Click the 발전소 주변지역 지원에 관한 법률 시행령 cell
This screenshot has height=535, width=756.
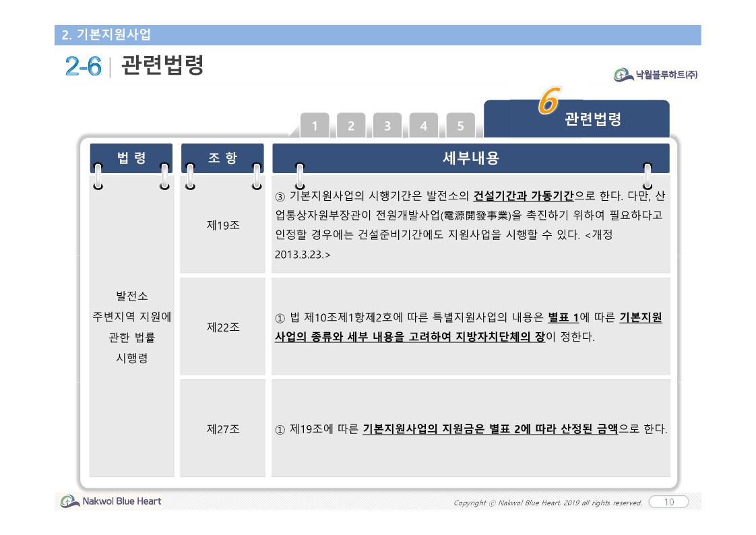pyautogui.click(x=131, y=327)
